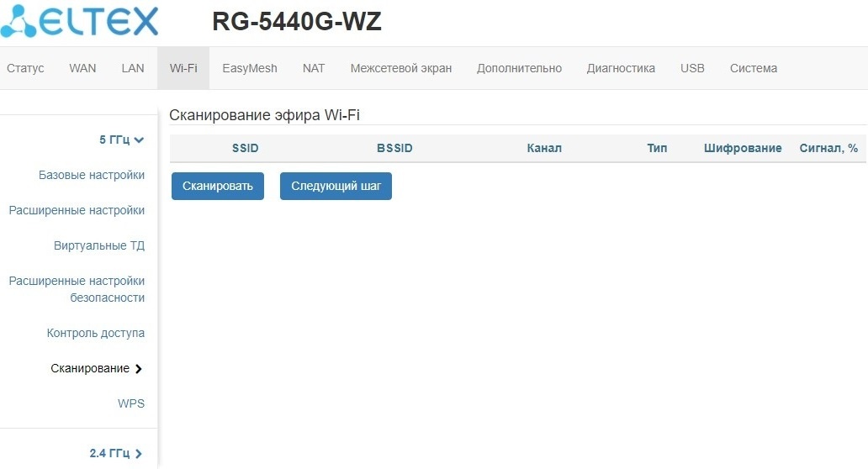The width and height of the screenshot is (868, 469).
Task: Open the Статус tab
Action: click(x=25, y=68)
